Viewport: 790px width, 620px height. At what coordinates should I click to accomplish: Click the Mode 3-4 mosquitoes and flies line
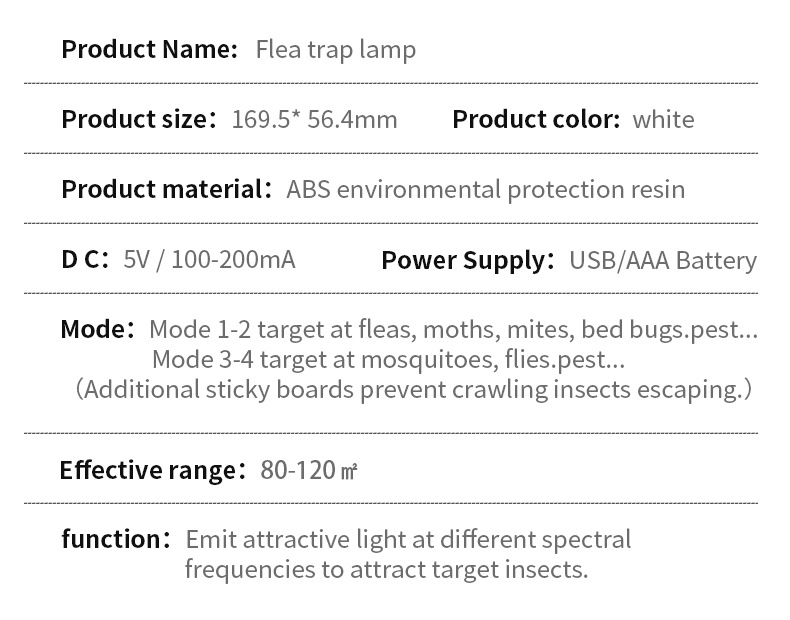coord(388,358)
